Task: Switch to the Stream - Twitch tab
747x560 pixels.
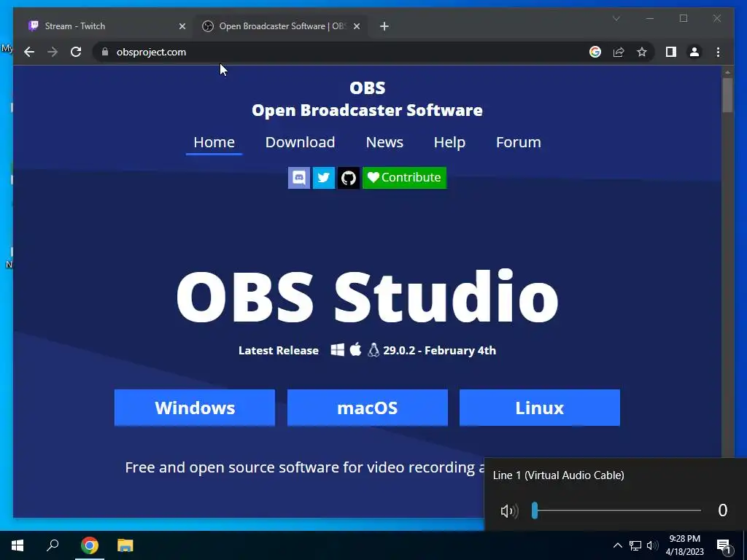Action: (105, 26)
